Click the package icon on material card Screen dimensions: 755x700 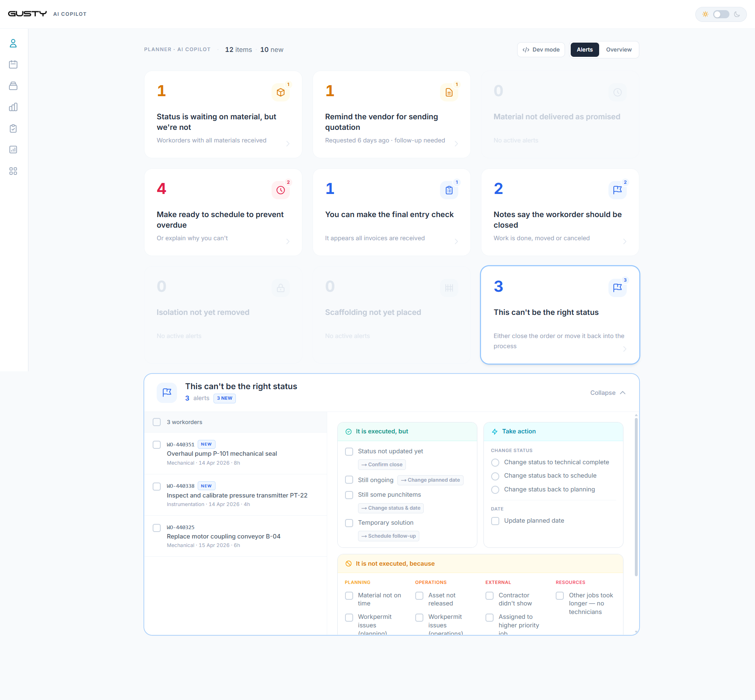(280, 93)
